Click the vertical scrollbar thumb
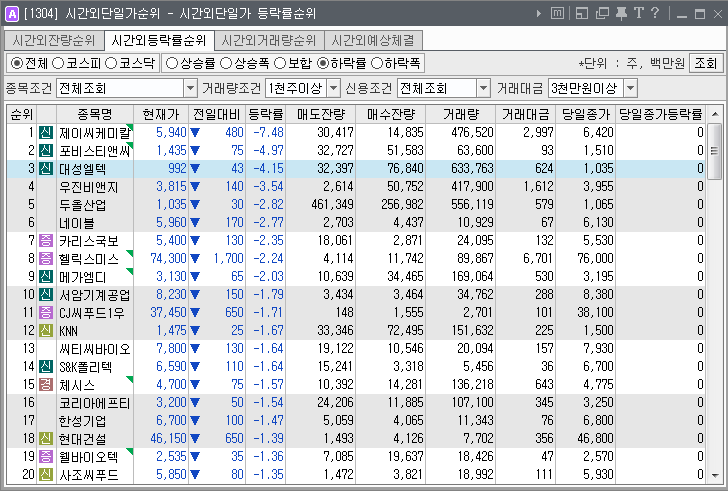728x491 pixels. click(715, 151)
